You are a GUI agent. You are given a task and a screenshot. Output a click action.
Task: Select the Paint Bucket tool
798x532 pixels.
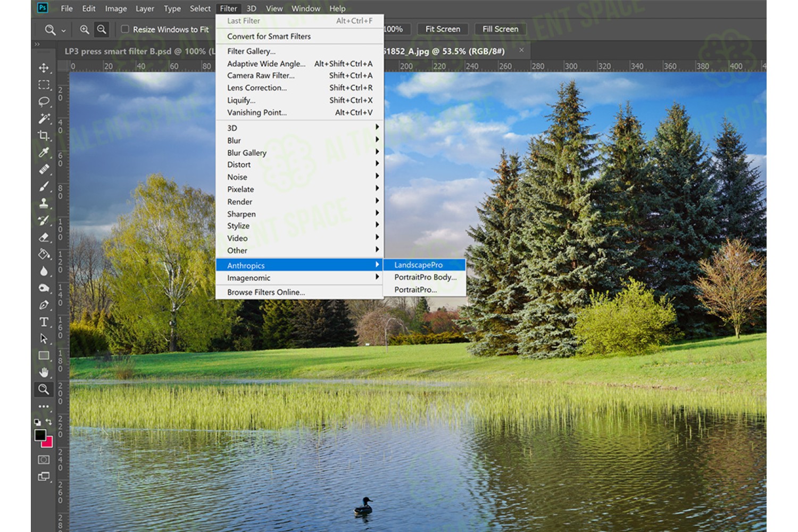click(x=44, y=254)
